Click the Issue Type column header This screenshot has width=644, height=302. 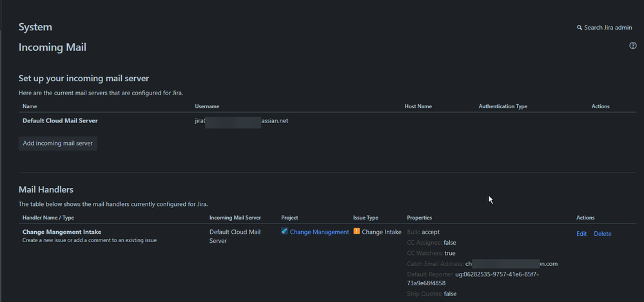coord(366,218)
